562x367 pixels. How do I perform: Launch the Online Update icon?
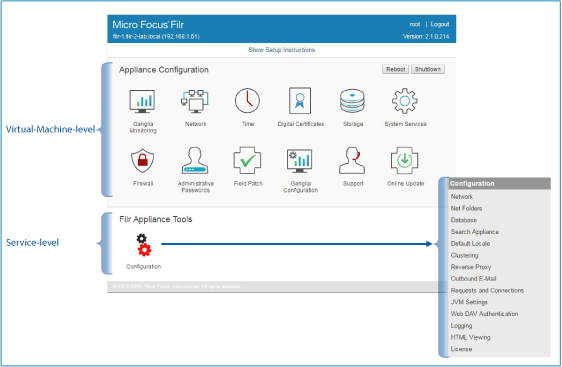click(x=405, y=160)
